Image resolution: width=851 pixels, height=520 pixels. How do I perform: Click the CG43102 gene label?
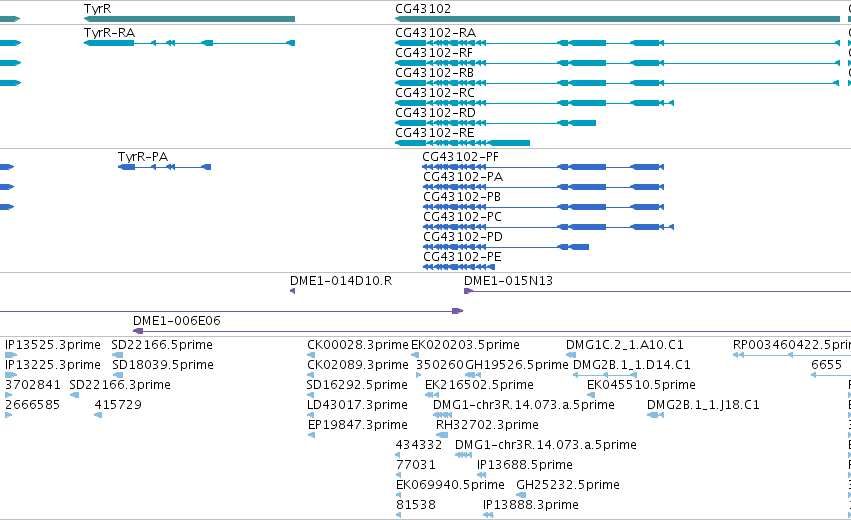point(423,9)
